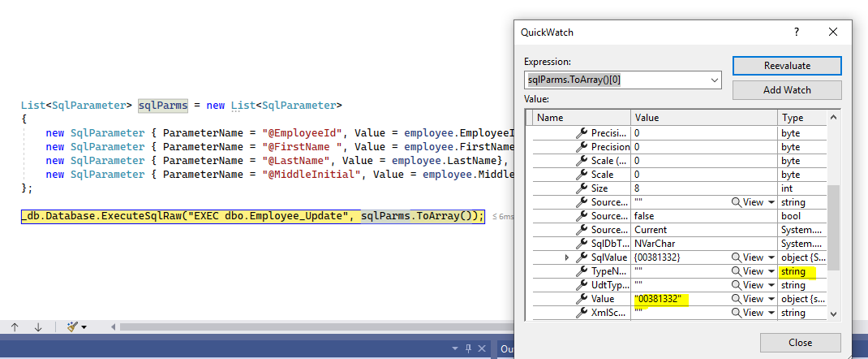Click the wrench icon on the Scale (... row
This screenshot has width=868, height=359.
[582, 161]
